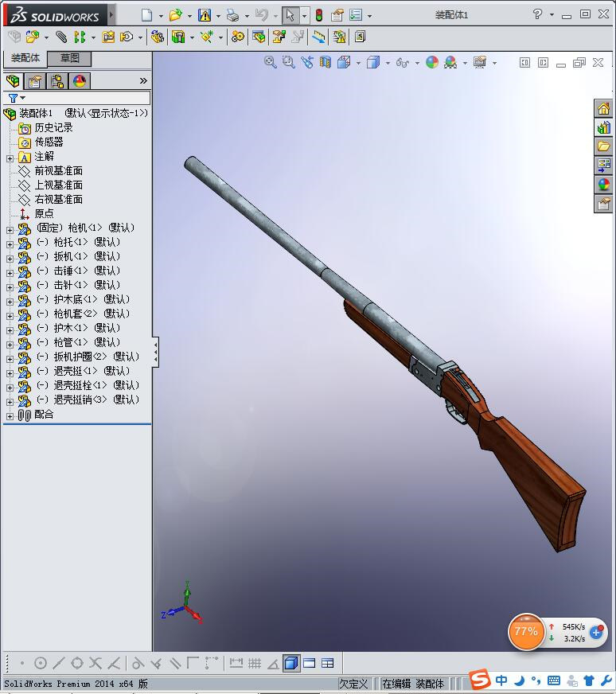
Task: Expand the 配合 mates folder
Action: (10, 416)
